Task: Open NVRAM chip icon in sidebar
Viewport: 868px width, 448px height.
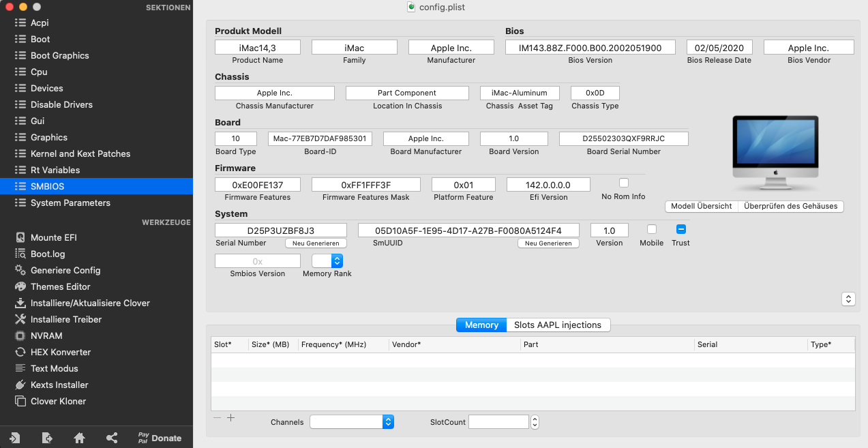Action: click(x=20, y=336)
